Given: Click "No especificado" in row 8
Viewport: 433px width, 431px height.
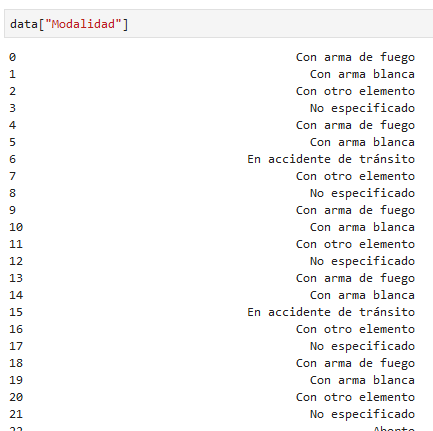Looking at the screenshot, I should 362,193.
